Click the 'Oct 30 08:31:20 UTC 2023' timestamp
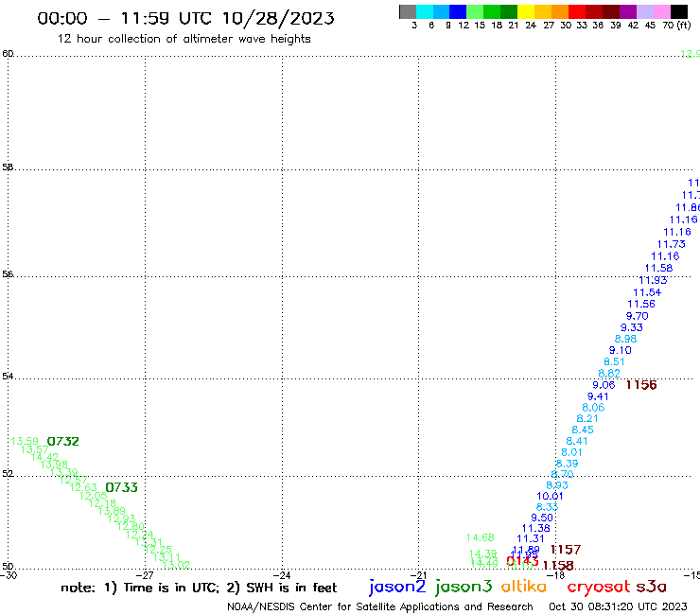Viewport: 700px width, 615px height. coord(618,606)
